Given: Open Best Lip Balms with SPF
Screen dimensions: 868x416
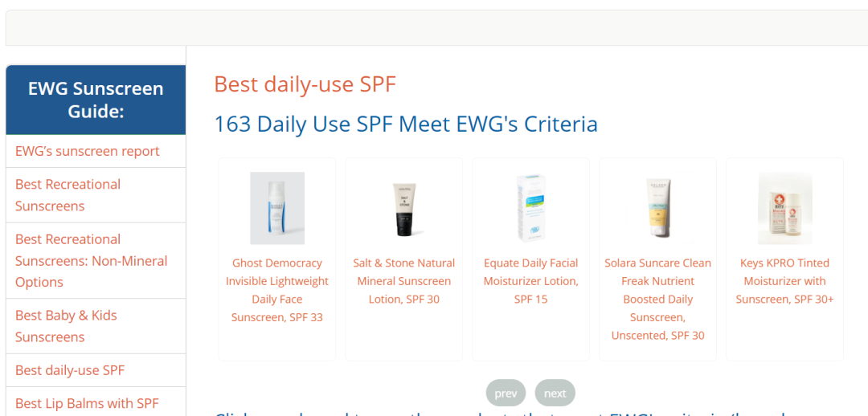Looking at the screenshot, I should click(88, 403).
